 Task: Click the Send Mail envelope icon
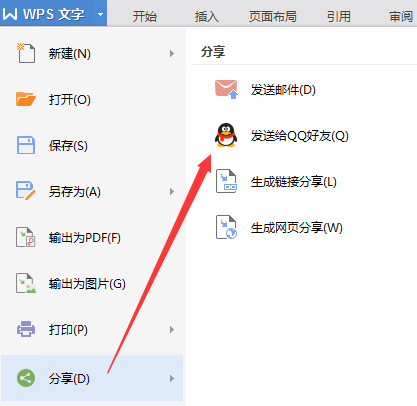226,89
